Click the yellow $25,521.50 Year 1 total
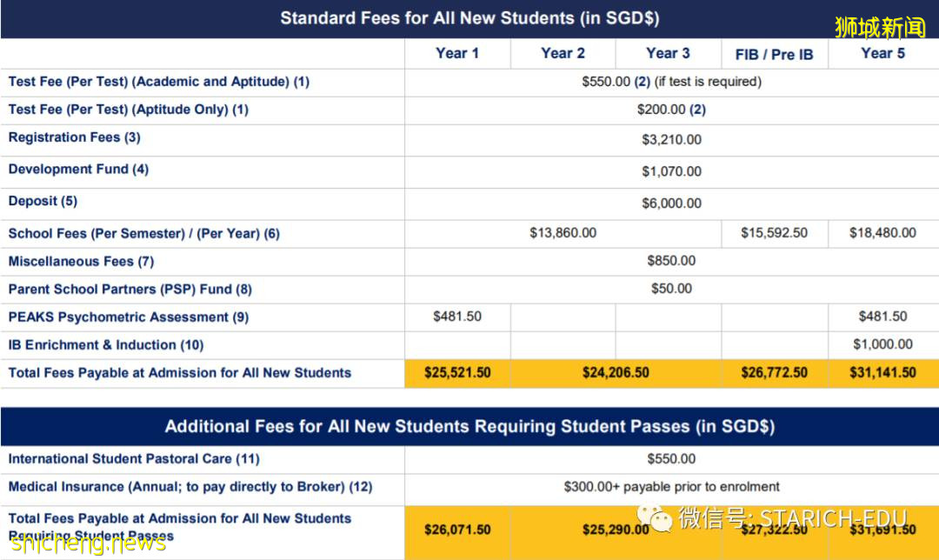The width and height of the screenshot is (939, 560). pyautogui.click(x=457, y=373)
